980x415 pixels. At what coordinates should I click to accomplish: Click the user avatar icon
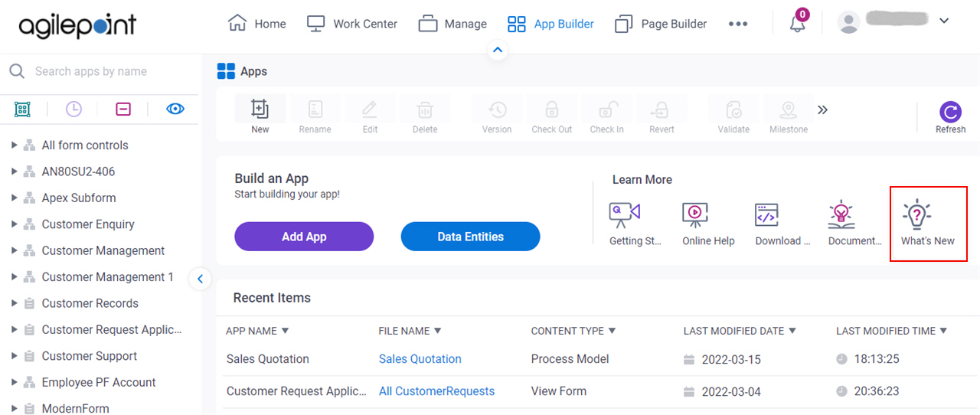[x=849, y=22]
